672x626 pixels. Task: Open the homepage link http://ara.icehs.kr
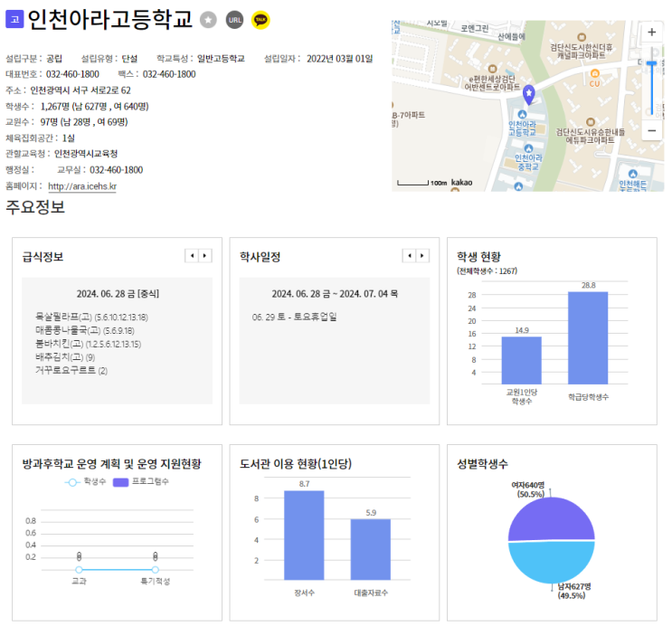tap(82, 186)
